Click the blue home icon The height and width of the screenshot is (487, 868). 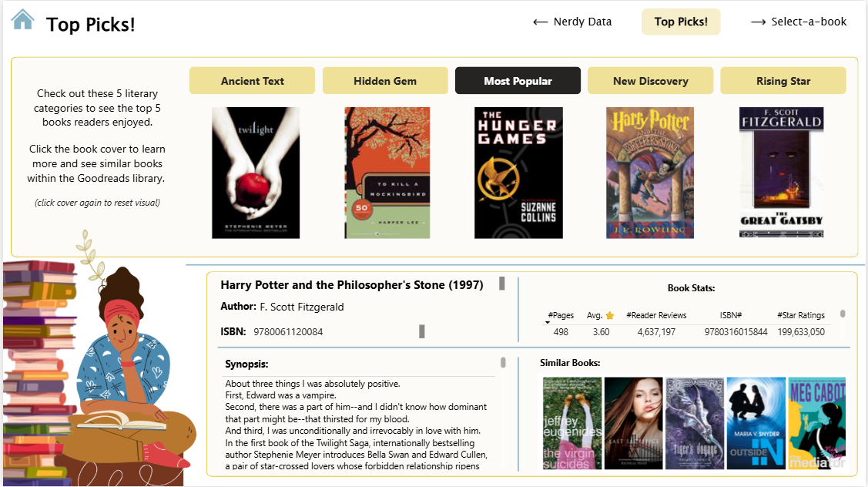[x=22, y=19]
